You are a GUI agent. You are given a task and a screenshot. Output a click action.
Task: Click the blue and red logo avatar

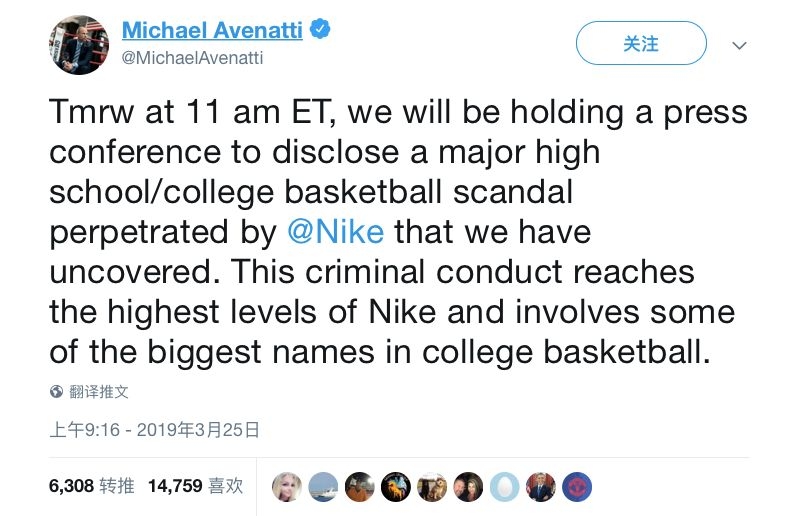point(576,486)
